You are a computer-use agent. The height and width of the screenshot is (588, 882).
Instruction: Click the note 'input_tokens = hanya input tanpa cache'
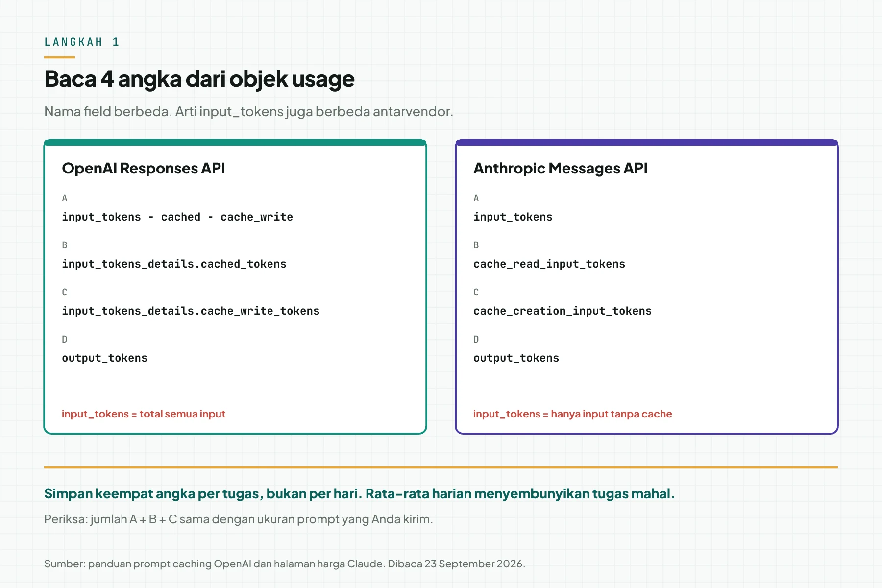(572, 414)
